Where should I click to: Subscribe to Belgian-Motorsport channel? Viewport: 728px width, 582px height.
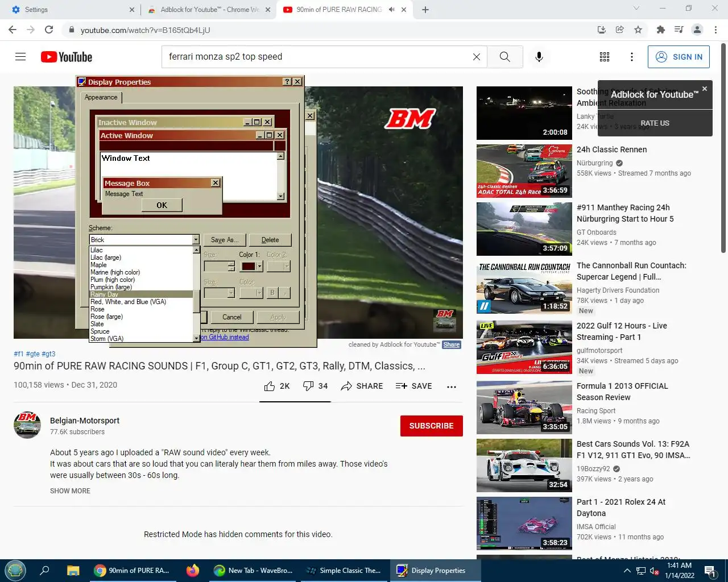tap(431, 426)
